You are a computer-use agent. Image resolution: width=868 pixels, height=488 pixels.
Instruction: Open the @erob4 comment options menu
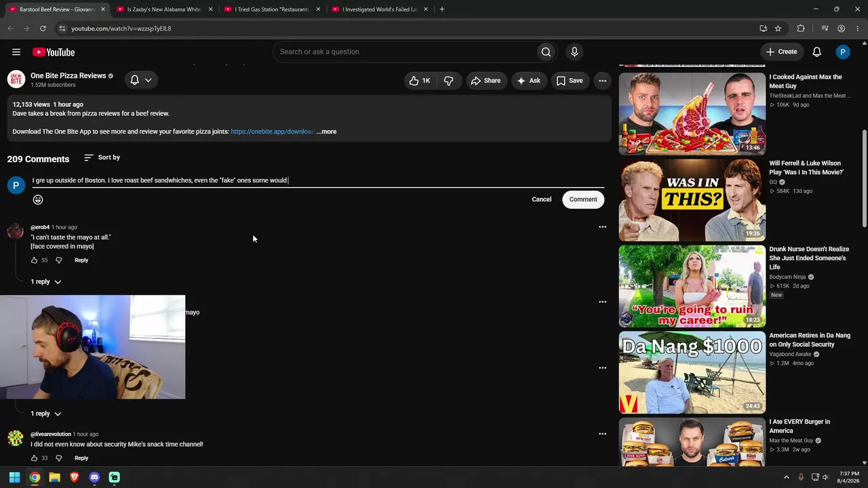602,227
